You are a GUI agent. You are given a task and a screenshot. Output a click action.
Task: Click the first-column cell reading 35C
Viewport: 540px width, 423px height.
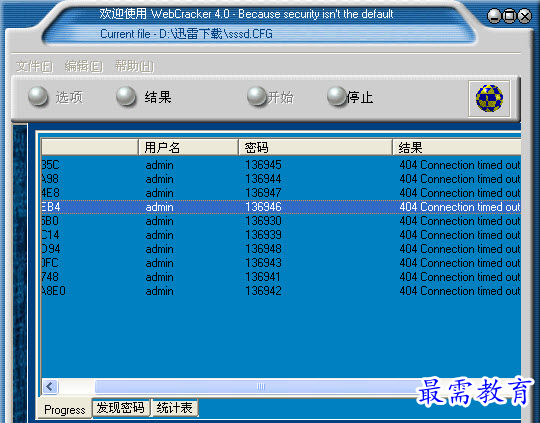point(51,165)
